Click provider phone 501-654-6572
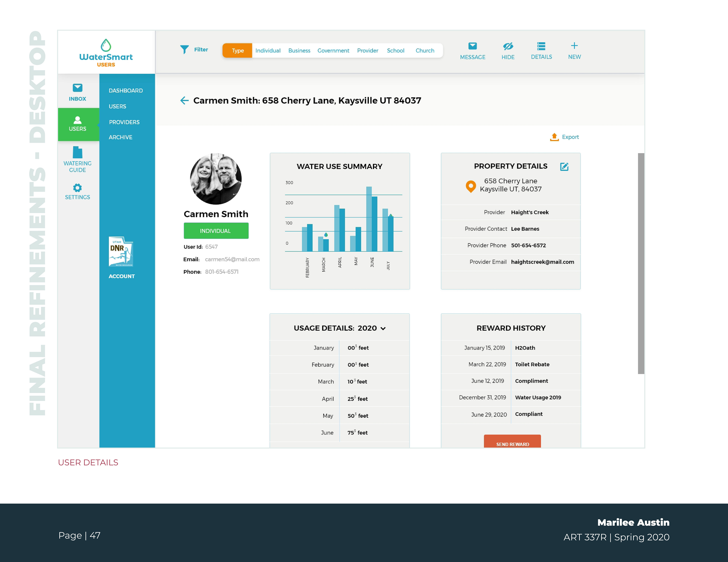 [528, 245]
